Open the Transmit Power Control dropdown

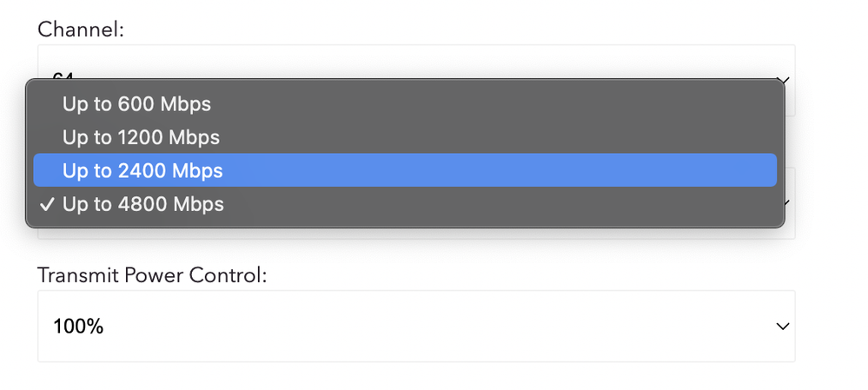(x=415, y=326)
